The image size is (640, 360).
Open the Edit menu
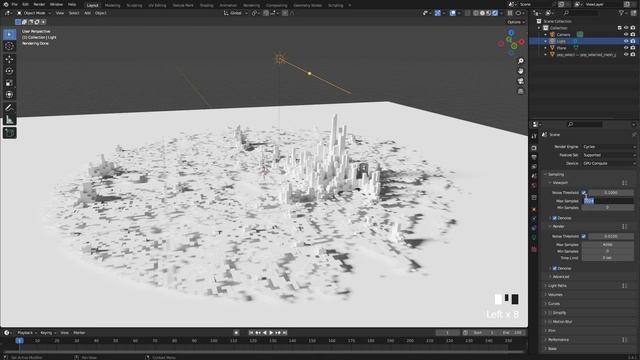(x=25, y=4)
